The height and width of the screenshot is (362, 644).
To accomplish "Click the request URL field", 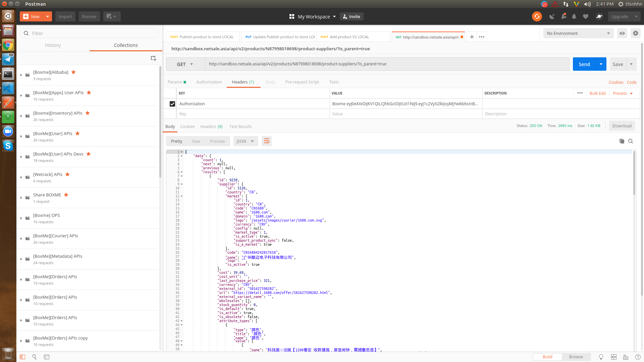I will [387, 64].
